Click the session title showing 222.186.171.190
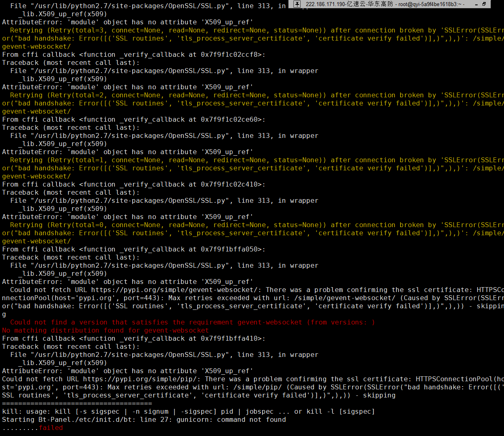Screen dimensions: 504x436 tap(349, 4)
